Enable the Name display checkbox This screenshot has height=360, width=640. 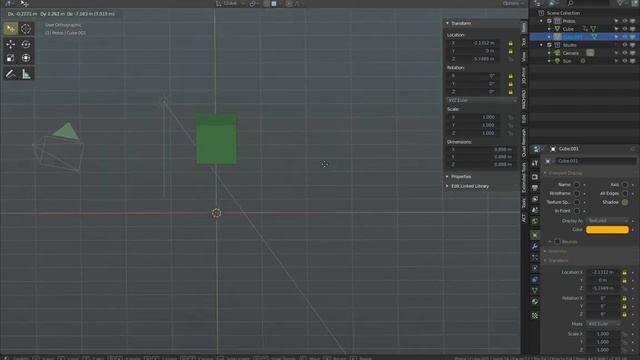coord(576,184)
